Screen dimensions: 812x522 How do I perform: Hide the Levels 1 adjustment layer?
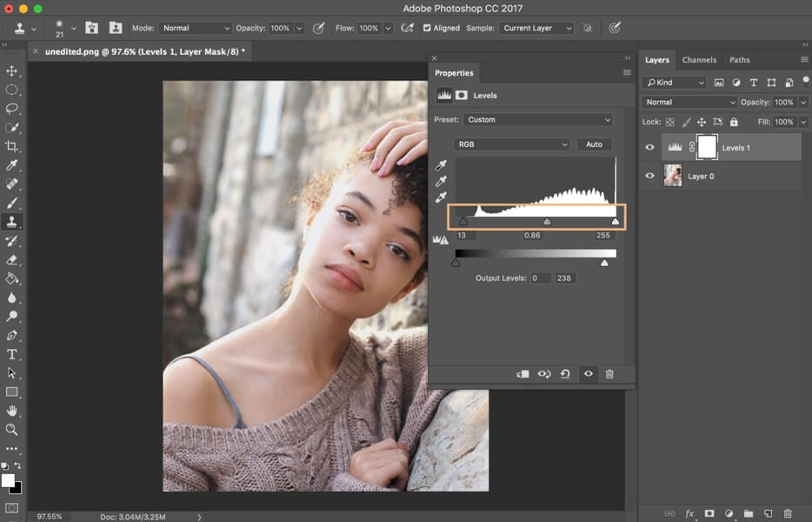click(x=649, y=146)
